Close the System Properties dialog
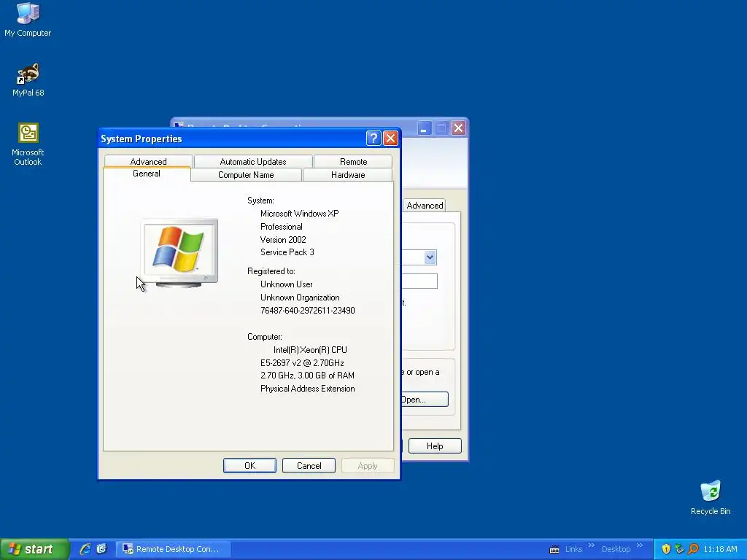Viewport: 747px width, 560px height. (391, 138)
